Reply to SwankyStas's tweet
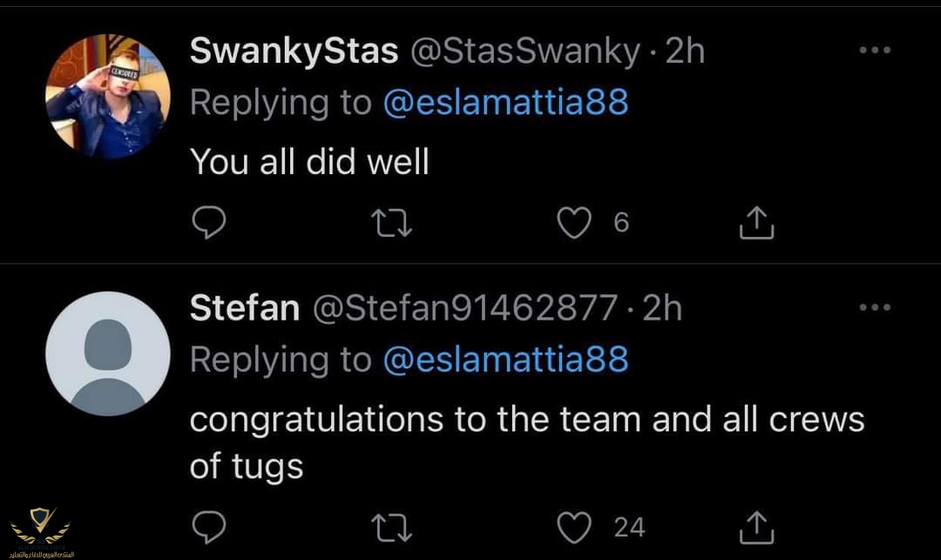Screen dimensions: 941x560 coord(209,224)
